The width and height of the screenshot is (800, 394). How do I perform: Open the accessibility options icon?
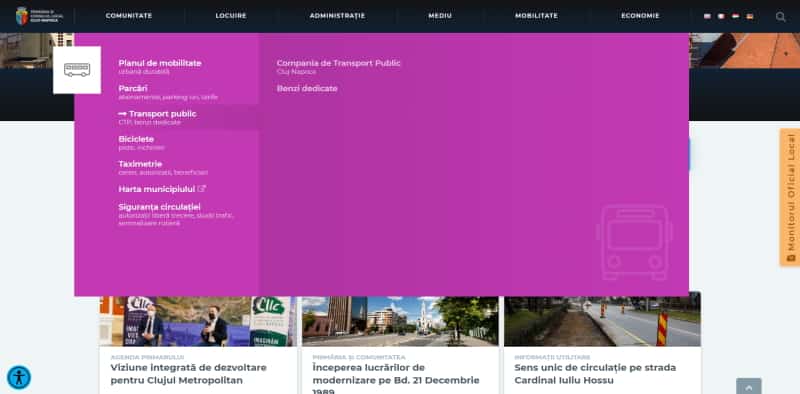[x=19, y=377]
